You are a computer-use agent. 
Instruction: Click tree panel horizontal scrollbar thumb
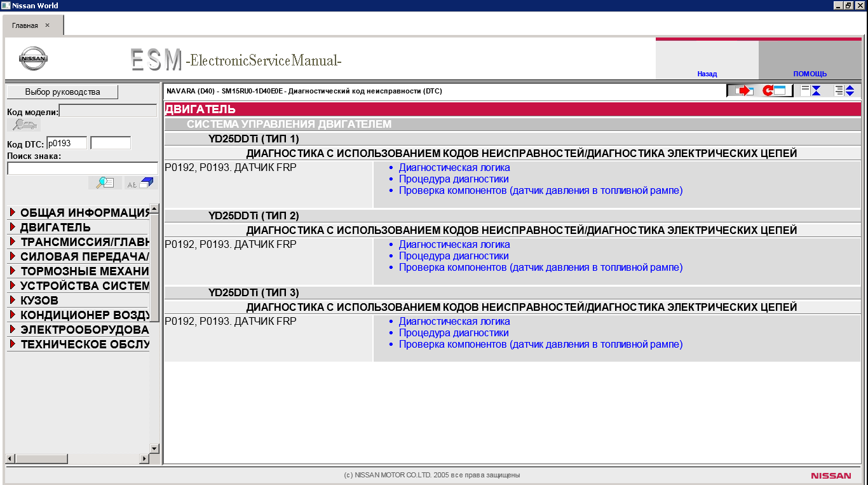tap(41, 458)
